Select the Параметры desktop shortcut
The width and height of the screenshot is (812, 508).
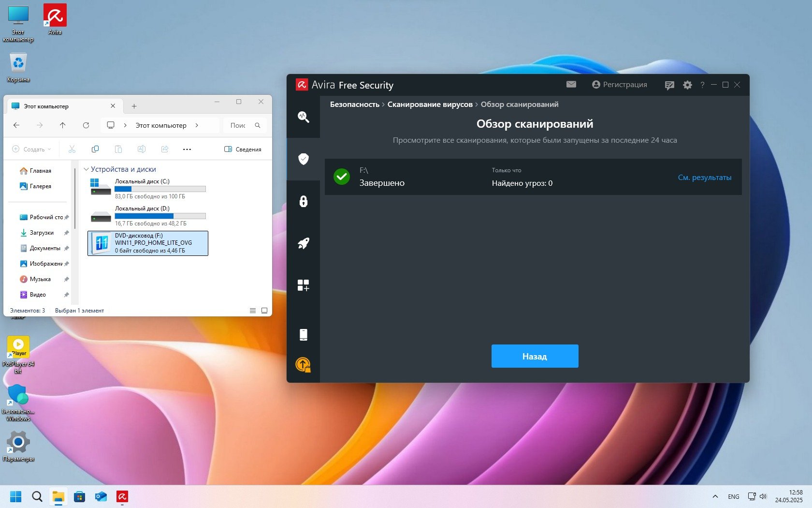coord(18,446)
